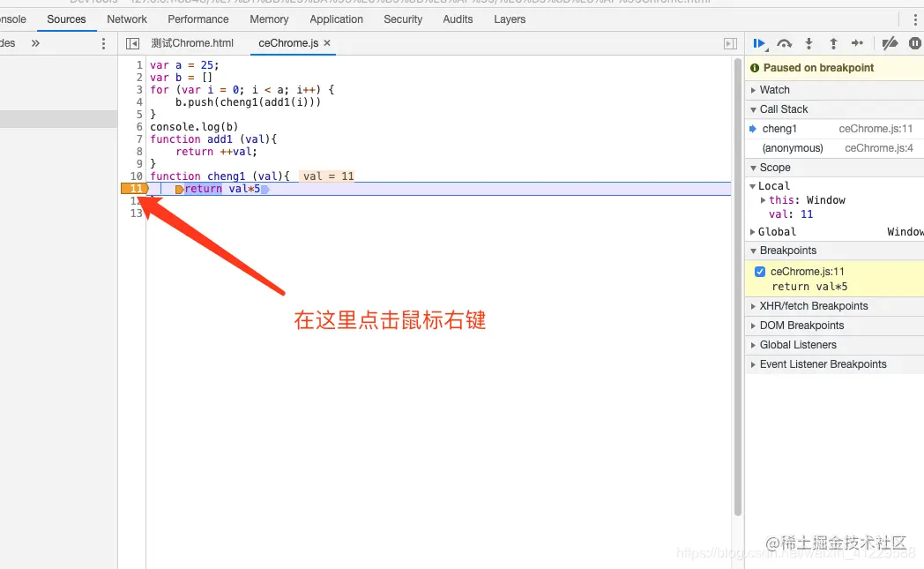Open the Audits panel tab

[458, 19]
